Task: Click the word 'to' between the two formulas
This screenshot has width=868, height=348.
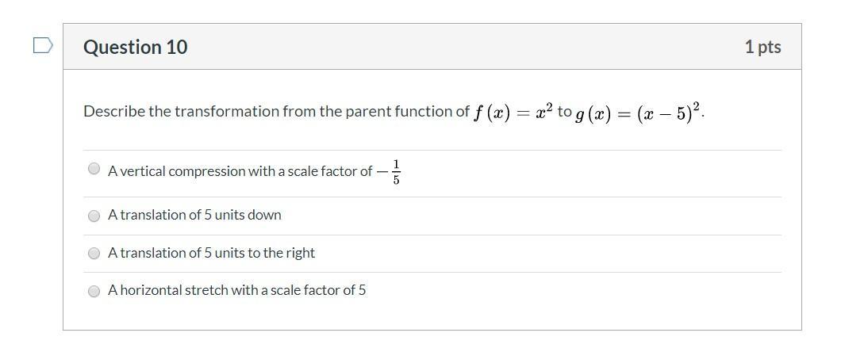Action: tap(564, 112)
